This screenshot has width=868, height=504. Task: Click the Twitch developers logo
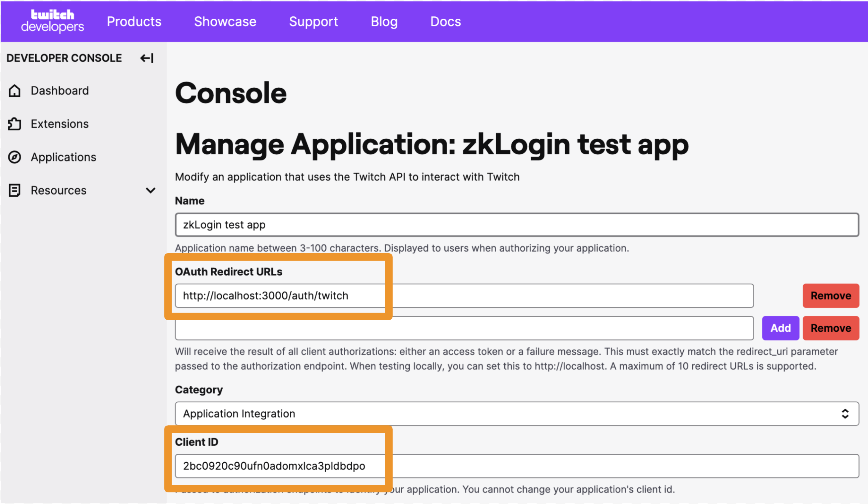click(52, 21)
